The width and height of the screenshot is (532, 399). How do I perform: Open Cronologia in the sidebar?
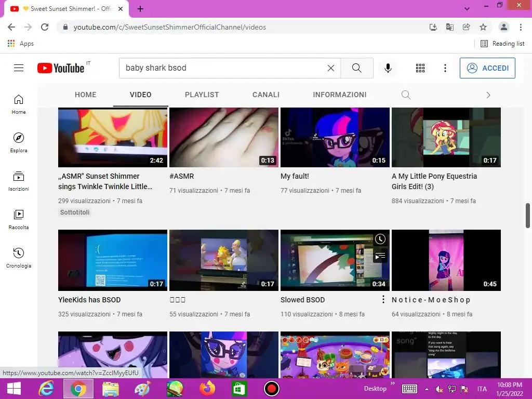[19, 258]
